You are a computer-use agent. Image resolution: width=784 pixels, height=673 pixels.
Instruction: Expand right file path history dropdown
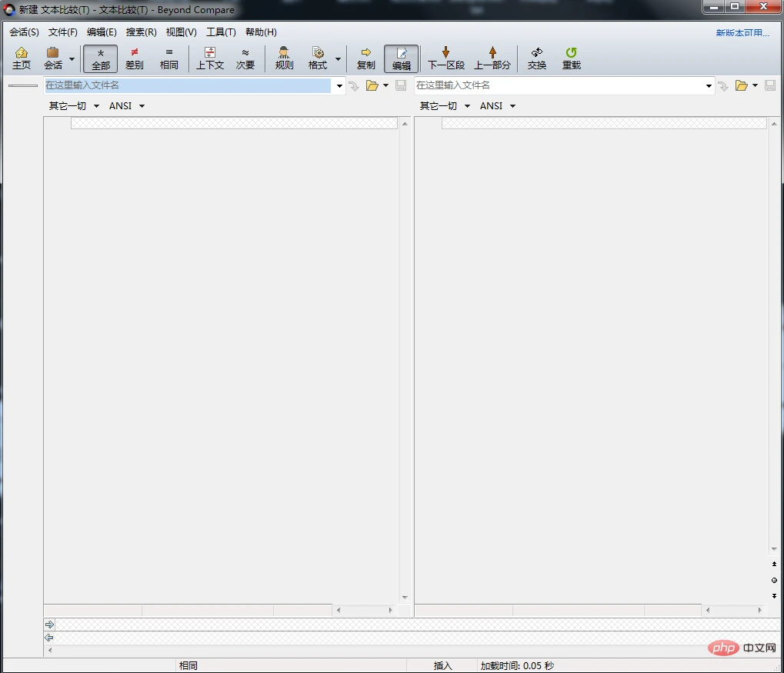pyautogui.click(x=709, y=86)
